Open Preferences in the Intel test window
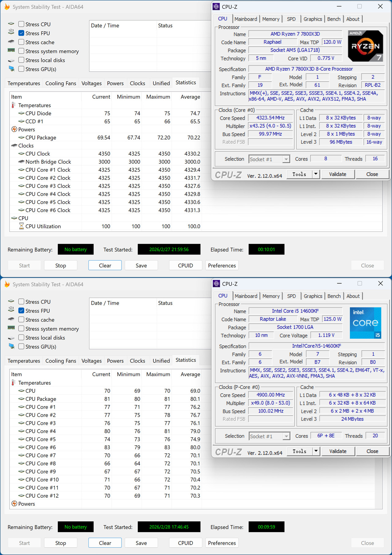392x555 pixels. coord(222,543)
